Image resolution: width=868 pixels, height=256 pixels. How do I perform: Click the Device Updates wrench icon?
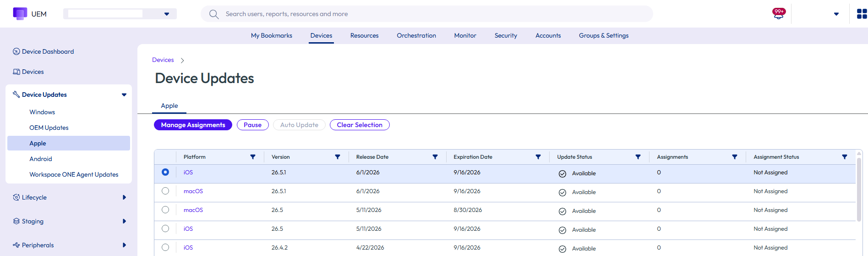coord(16,95)
